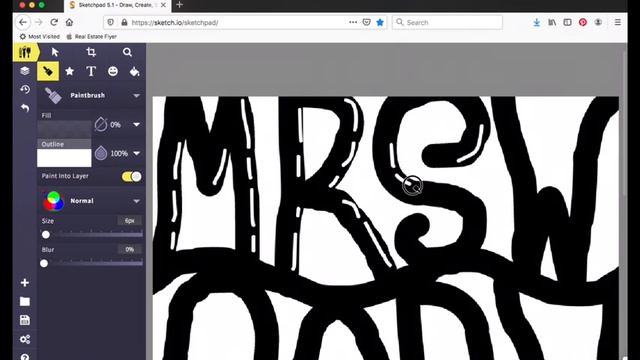Open the smiley Clipart tool
Viewport: 640px width, 360px height.
(x=113, y=71)
